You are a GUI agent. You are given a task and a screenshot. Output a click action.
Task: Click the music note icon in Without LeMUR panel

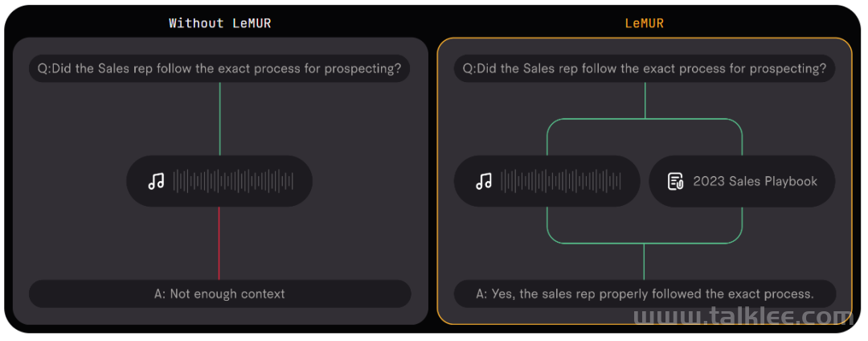coord(156,181)
